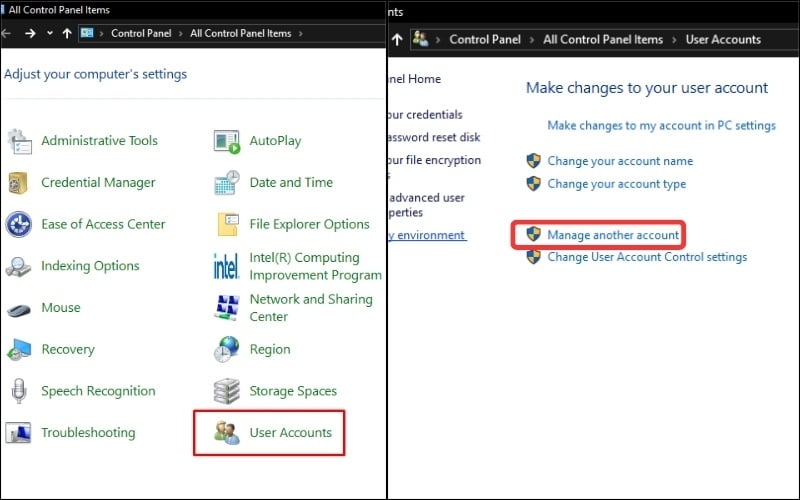Open Administrative Tools text link
The height and width of the screenshot is (500, 800).
tap(99, 141)
